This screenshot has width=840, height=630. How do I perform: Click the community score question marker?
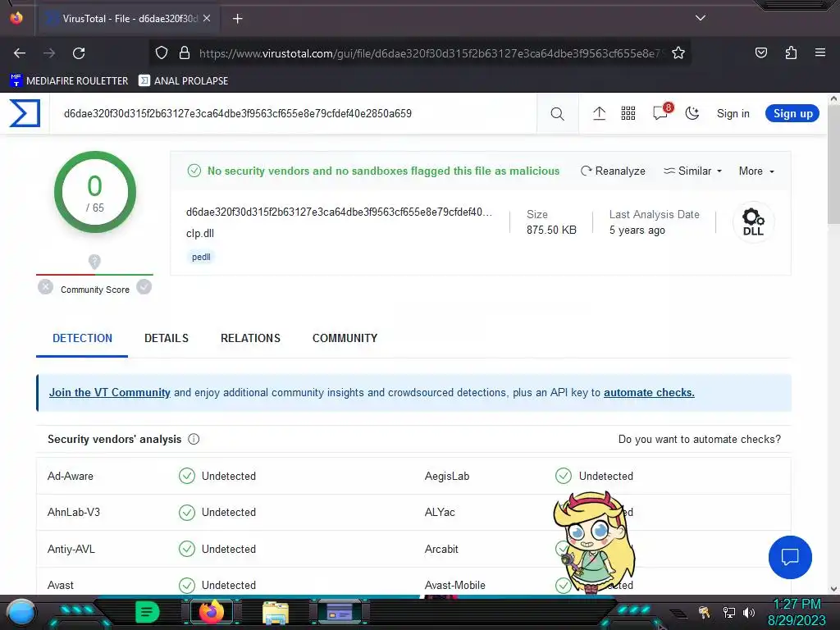pos(94,262)
